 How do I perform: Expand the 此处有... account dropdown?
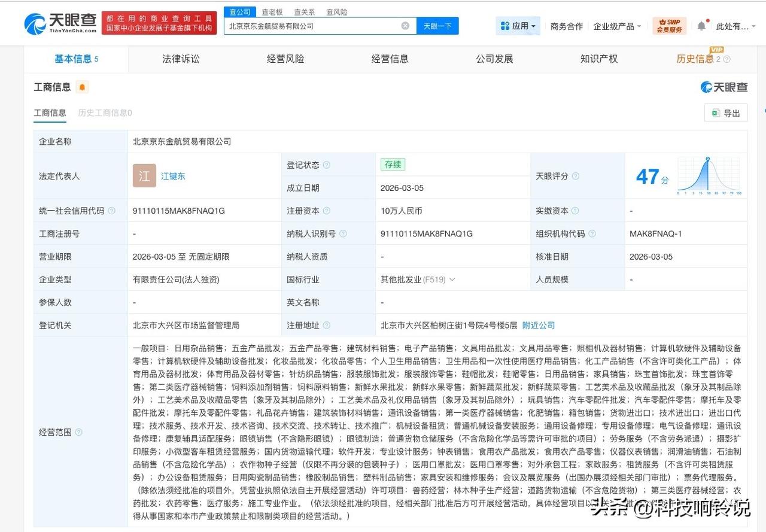click(735, 26)
